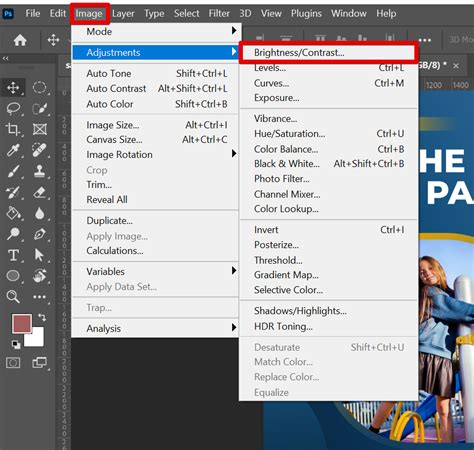Open the Window menu
Screen dimensions: 474x450
coord(349,13)
